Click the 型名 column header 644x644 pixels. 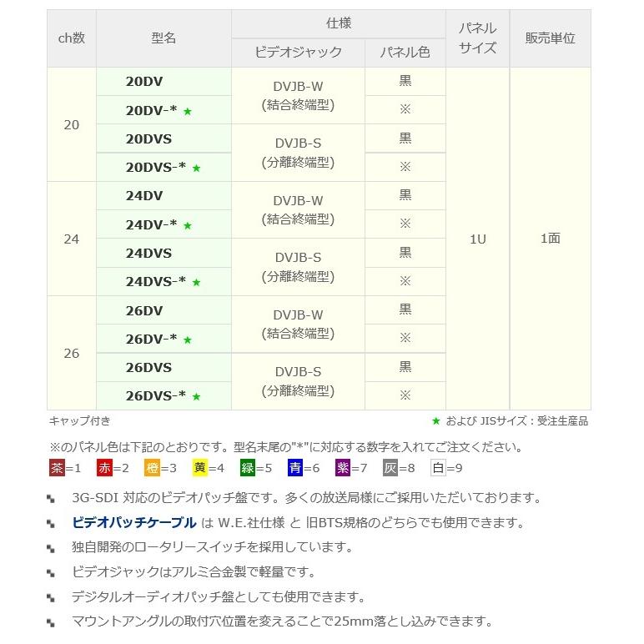point(164,38)
